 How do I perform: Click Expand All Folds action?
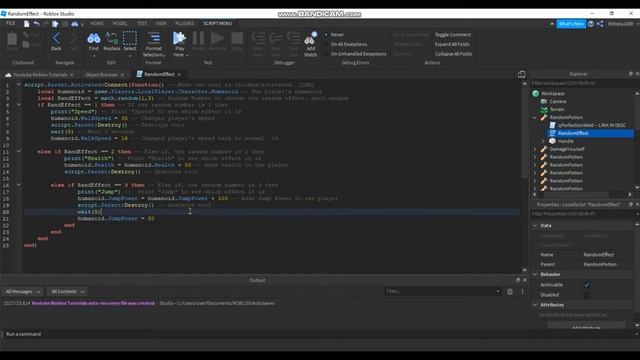pos(452,44)
